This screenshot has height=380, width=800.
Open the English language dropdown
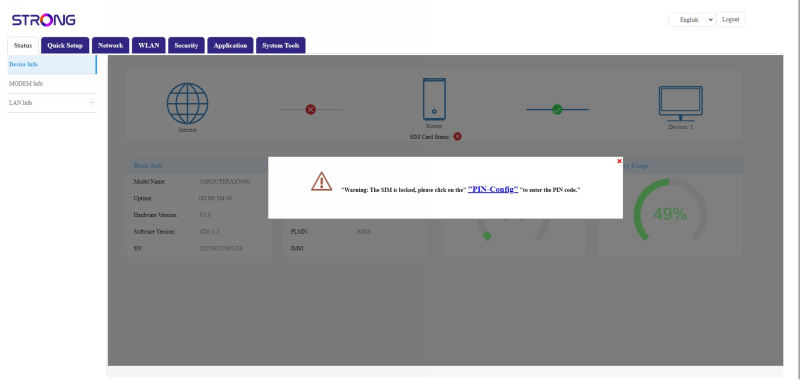click(692, 20)
